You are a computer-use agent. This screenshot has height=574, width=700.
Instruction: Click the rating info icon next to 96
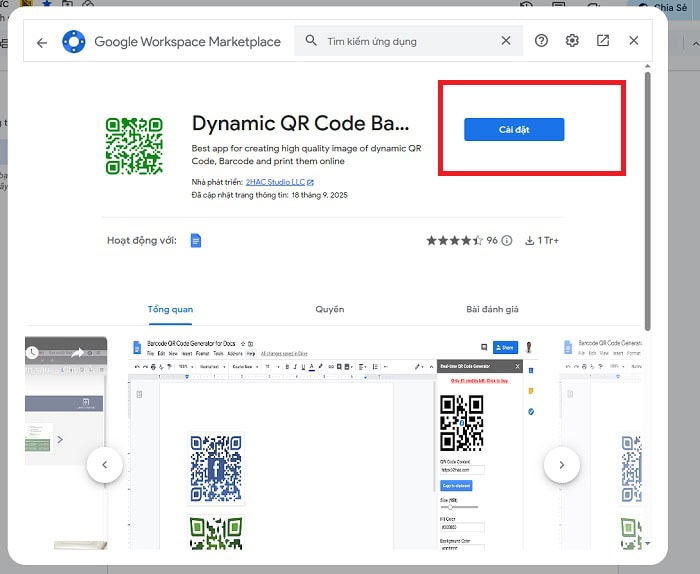(x=507, y=241)
